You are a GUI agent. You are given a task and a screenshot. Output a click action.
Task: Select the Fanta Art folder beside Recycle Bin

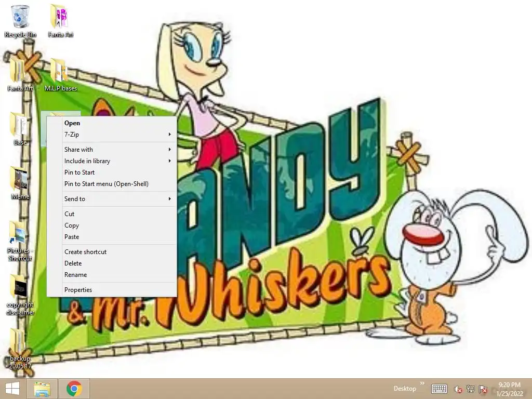tap(60, 21)
